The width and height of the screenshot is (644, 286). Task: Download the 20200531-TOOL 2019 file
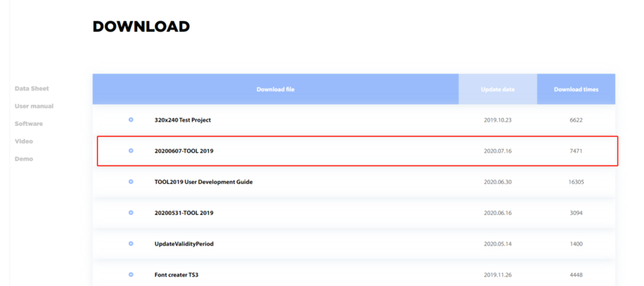(x=184, y=212)
